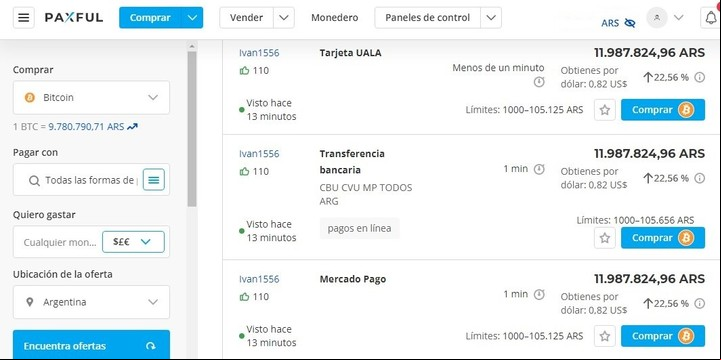Favorite the Transferencia bancaria offer star
Image resolution: width=721 pixels, height=360 pixels.
click(605, 238)
